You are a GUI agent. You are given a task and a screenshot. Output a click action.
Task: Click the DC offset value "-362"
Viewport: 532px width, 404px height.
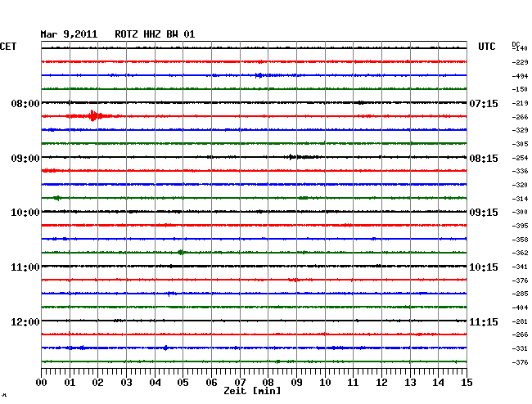point(520,253)
